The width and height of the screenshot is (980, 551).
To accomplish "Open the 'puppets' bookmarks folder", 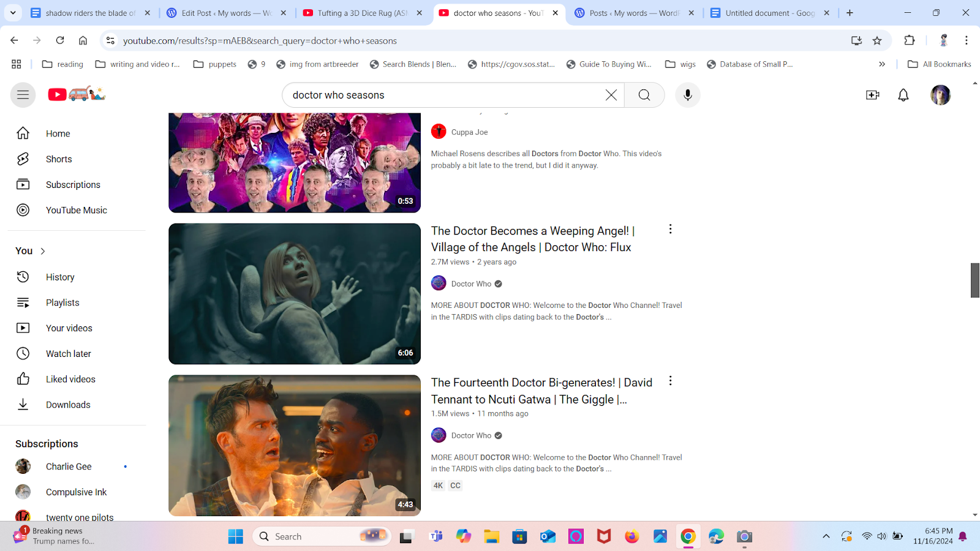I will (x=215, y=64).
